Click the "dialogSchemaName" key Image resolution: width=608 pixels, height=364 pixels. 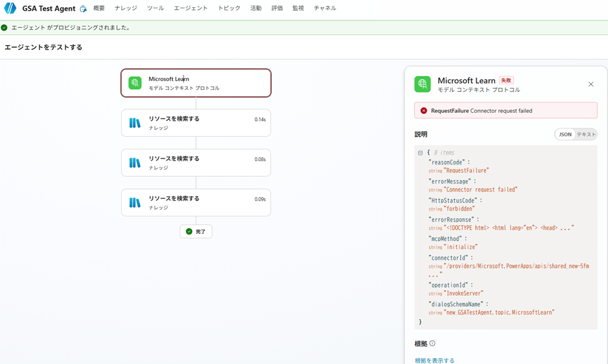(x=456, y=304)
